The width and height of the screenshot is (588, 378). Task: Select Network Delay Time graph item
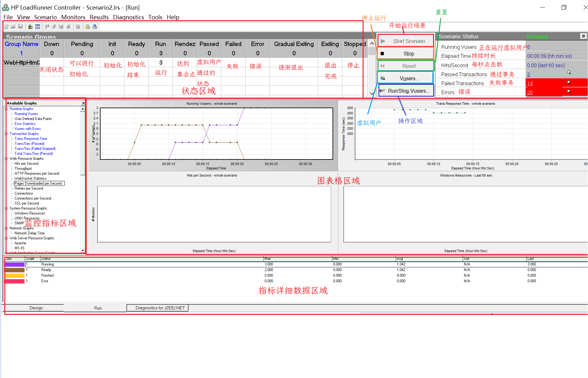[x=29, y=233]
